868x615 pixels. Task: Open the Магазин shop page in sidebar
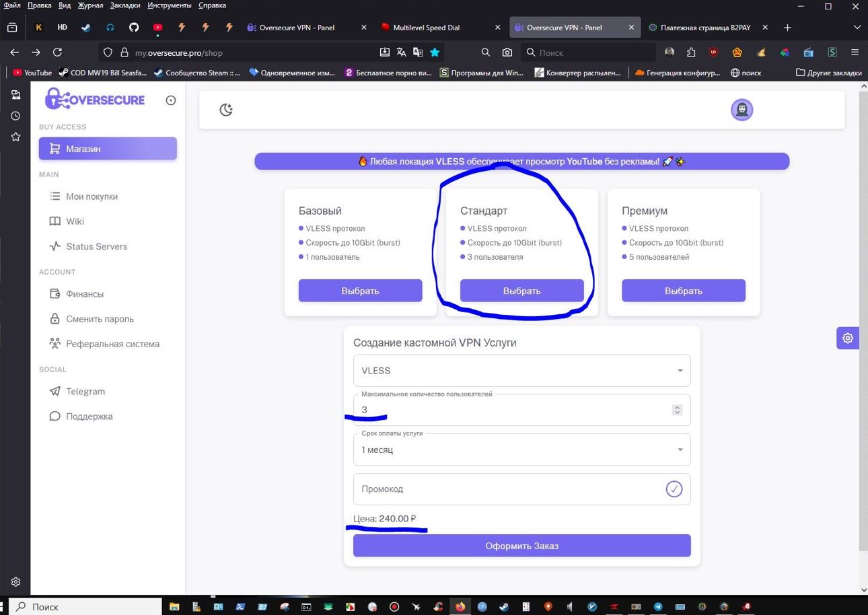pos(108,149)
